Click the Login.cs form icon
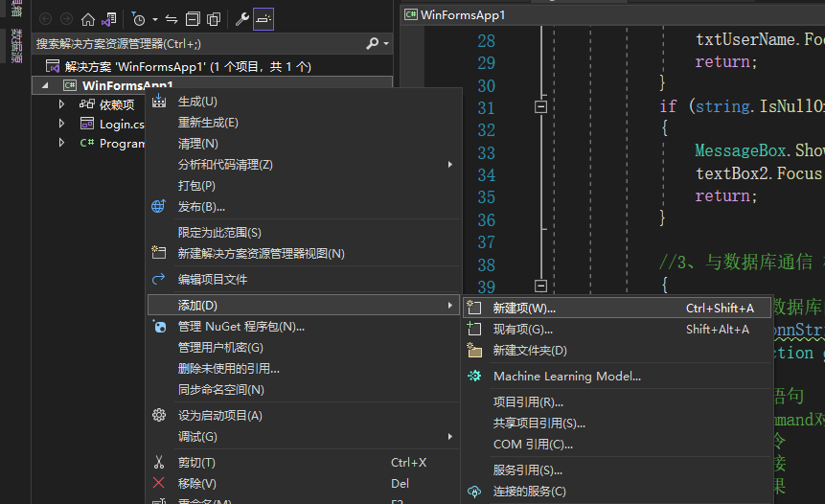 [x=87, y=124]
